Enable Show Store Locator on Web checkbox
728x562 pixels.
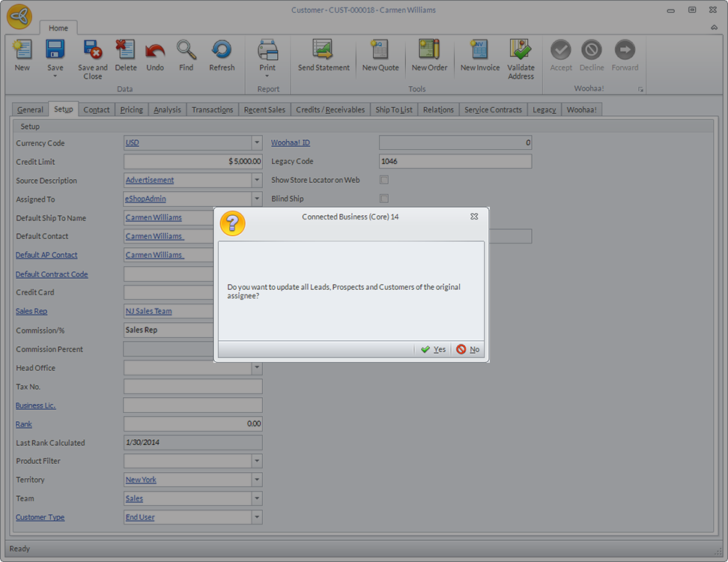[x=384, y=180]
